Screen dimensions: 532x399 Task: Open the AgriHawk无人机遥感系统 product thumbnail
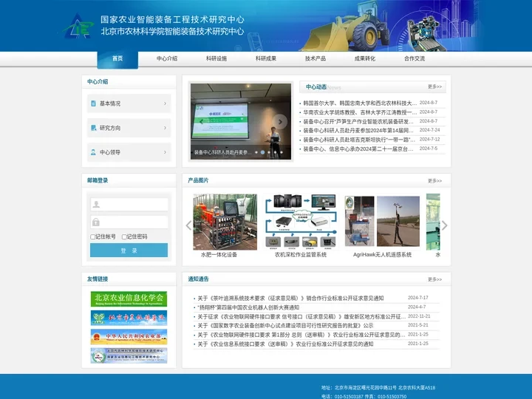coord(383,221)
